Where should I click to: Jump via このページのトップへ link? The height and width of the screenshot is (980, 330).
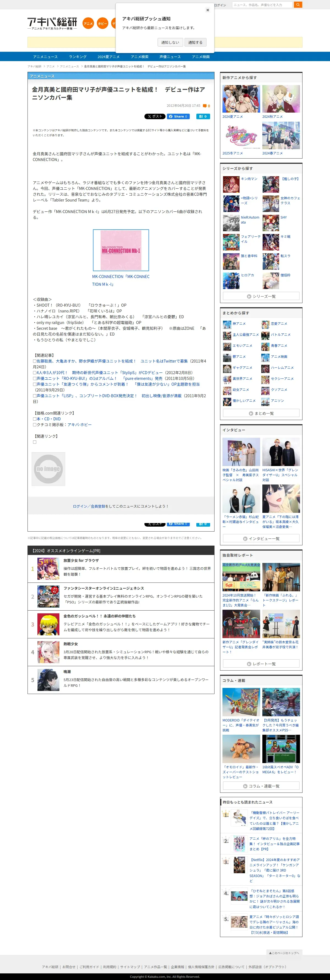tap(284, 952)
